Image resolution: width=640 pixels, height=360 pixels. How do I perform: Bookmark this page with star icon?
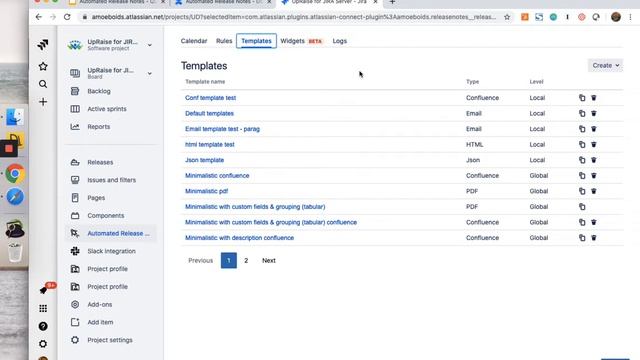507,17
